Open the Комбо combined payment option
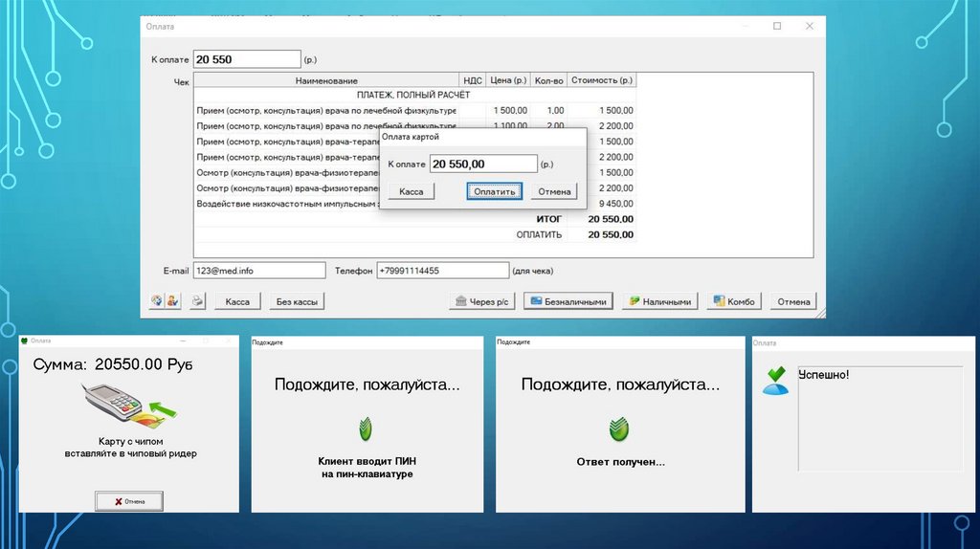 pyautogui.click(x=733, y=301)
